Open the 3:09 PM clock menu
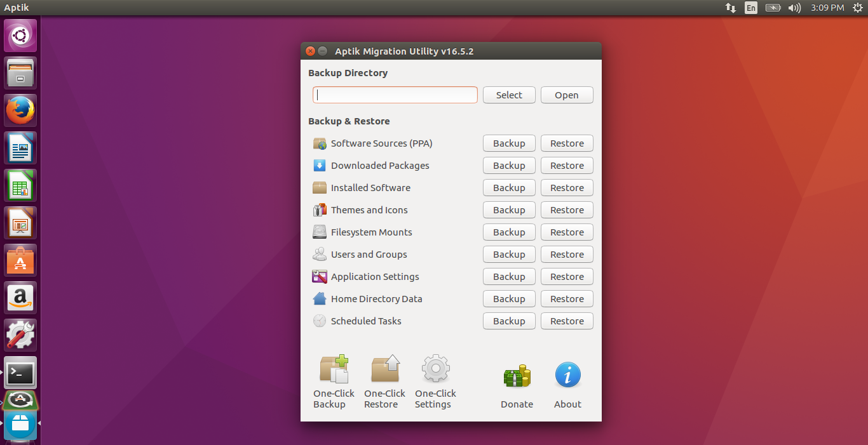This screenshot has height=445, width=868. click(827, 8)
